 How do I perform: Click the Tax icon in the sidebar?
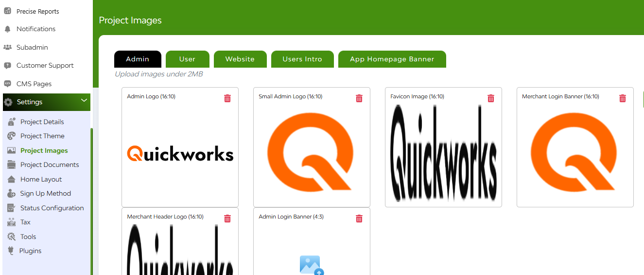pos(12,222)
